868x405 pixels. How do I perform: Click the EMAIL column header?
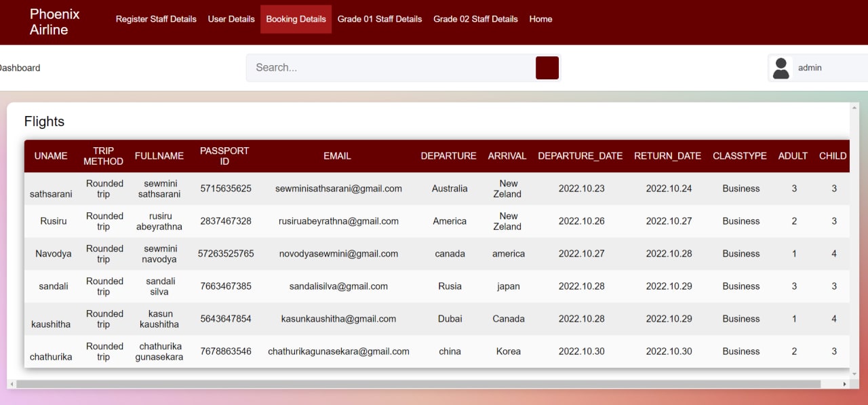pyautogui.click(x=337, y=156)
